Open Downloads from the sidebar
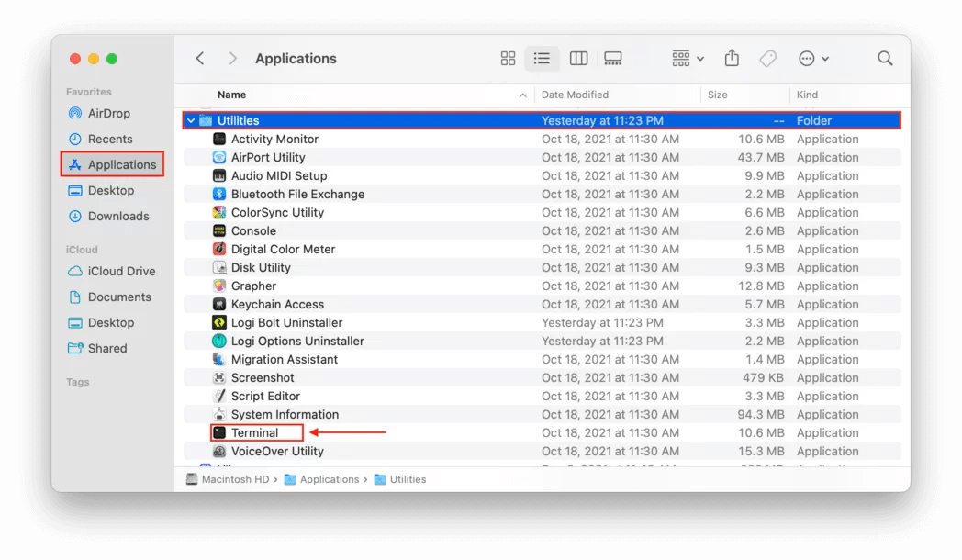The height and width of the screenshot is (560, 962). (112, 216)
